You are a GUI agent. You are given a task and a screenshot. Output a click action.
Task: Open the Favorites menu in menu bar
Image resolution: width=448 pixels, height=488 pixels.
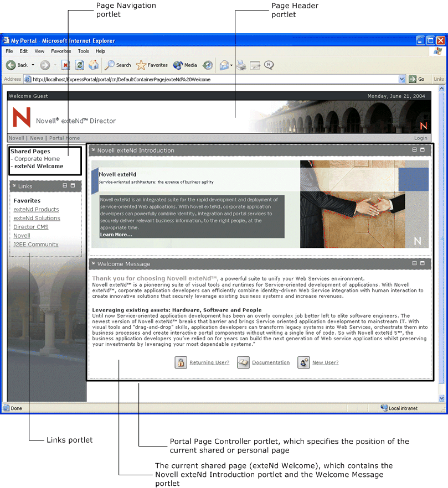click(x=61, y=51)
